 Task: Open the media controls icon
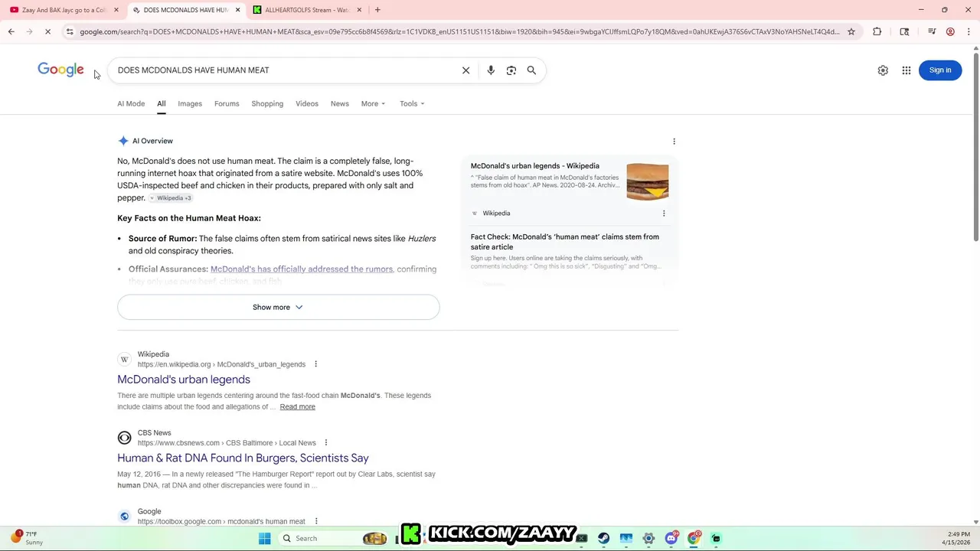pyautogui.click(x=932, y=31)
